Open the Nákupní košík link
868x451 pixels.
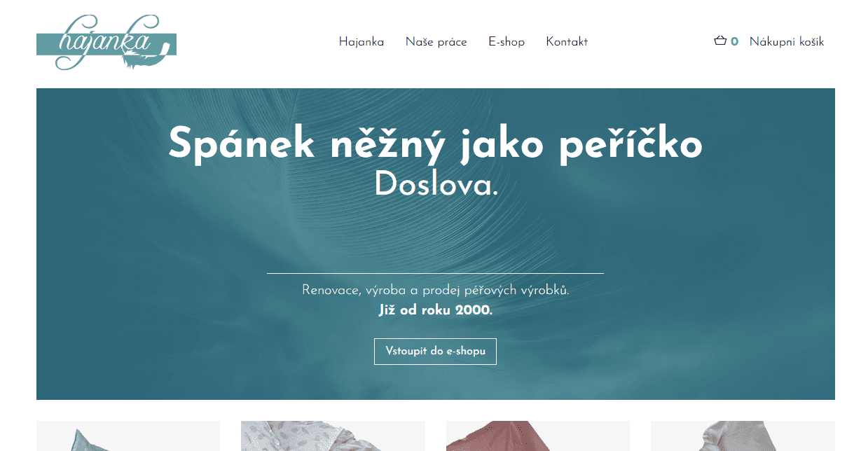(x=787, y=42)
